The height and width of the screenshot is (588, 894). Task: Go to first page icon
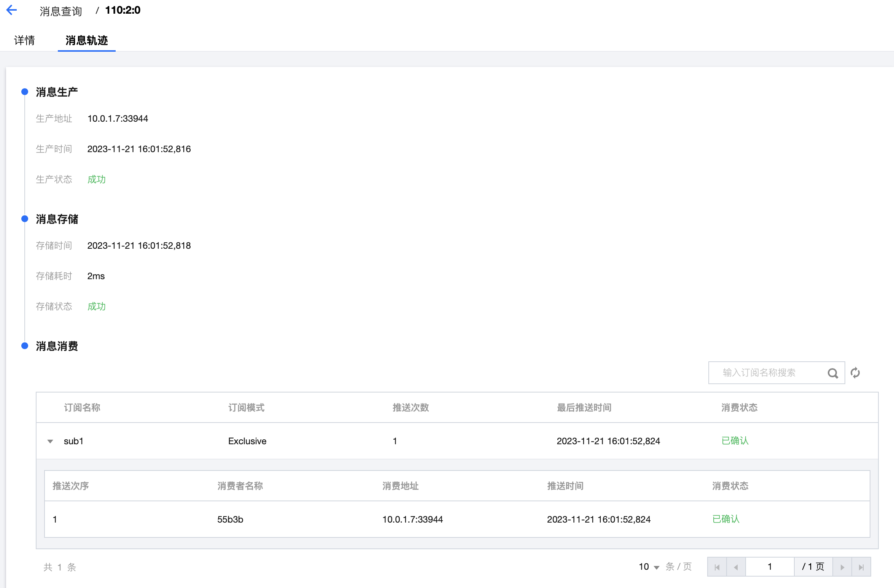coord(717,567)
